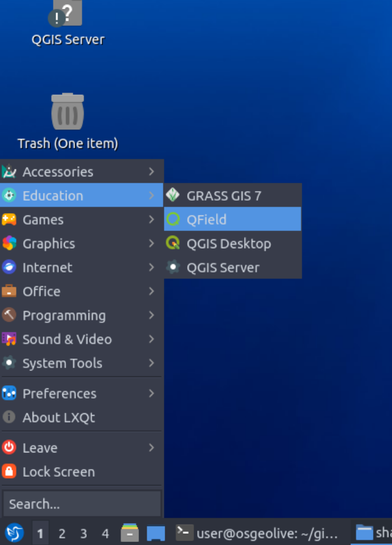This screenshot has width=392, height=545.
Task: Click the red Leave power icon
Action: (x=9, y=447)
